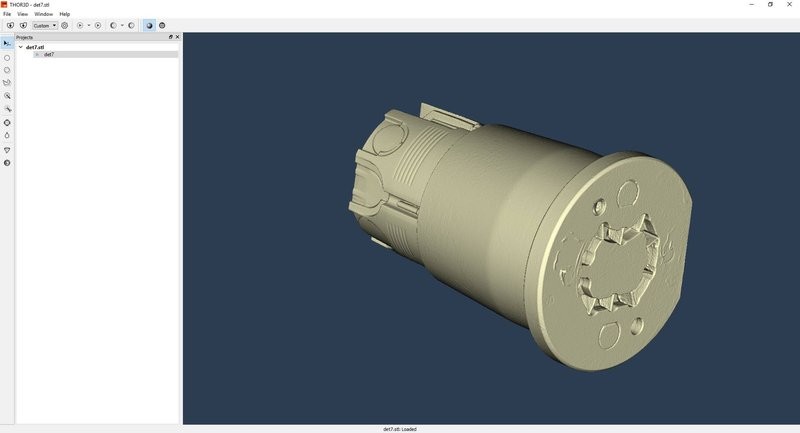Viewport: 800px width, 433px height.
Task: Click the magnifier zoom tool in sidebar
Action: tap(7, 96)
